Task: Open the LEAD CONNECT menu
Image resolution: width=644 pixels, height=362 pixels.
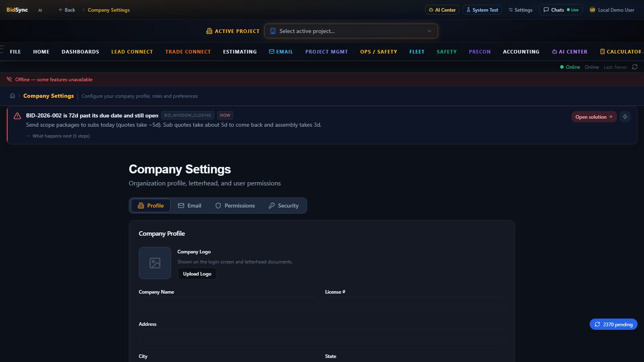Action: point(132,51)
